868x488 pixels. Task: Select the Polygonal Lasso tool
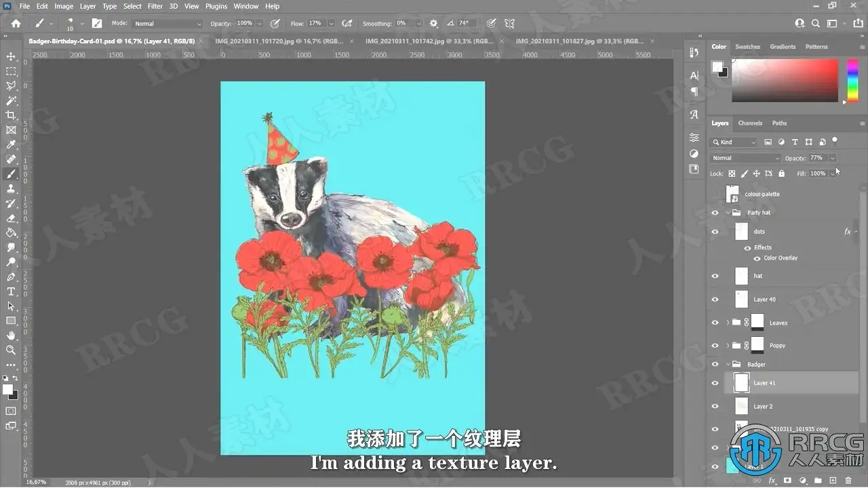pos(11,86)
